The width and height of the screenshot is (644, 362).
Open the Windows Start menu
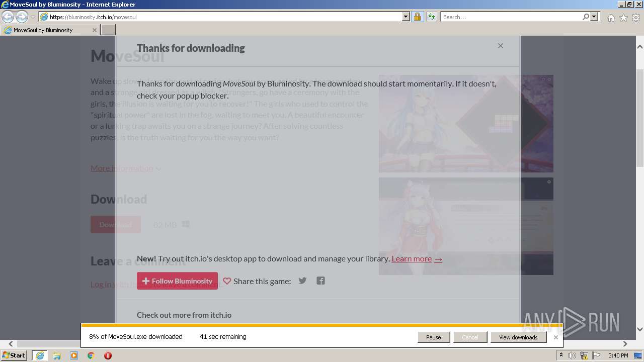pos(14,355)
